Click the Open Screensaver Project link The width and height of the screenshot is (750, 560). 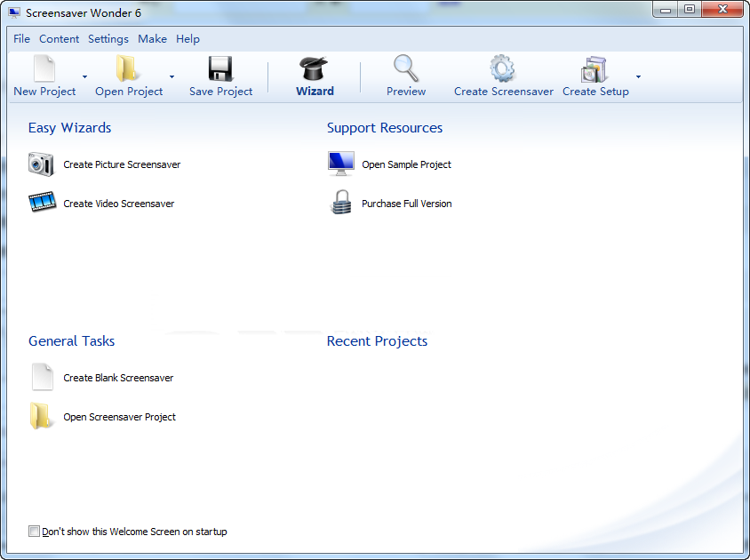tap(119, 418)
